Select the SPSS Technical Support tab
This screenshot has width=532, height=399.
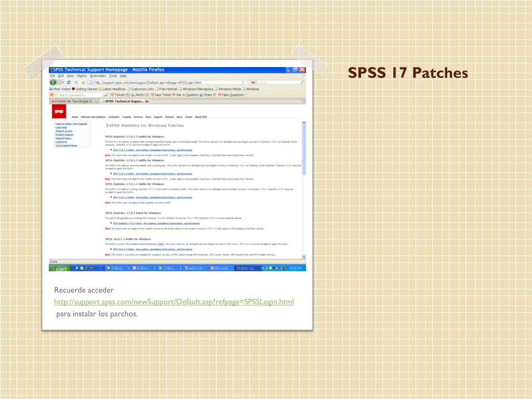tap(124, 101)
